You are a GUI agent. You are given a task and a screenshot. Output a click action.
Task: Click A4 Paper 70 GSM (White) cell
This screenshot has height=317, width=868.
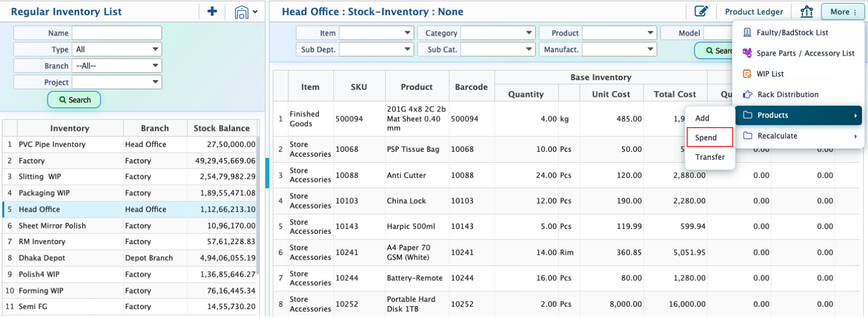417,253
